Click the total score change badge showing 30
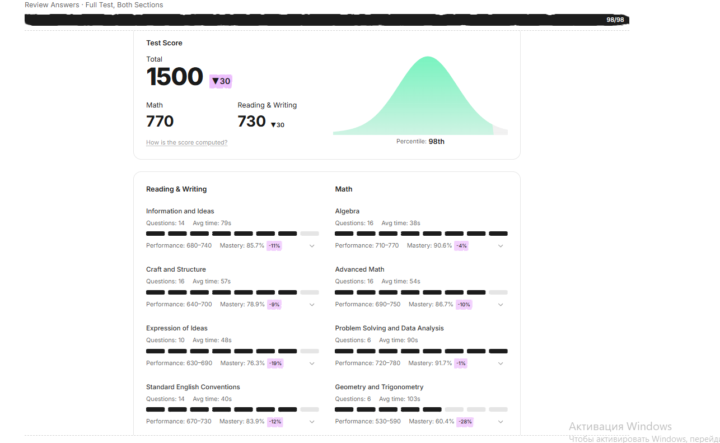This screenshot has height=443, width=720. 220,81
